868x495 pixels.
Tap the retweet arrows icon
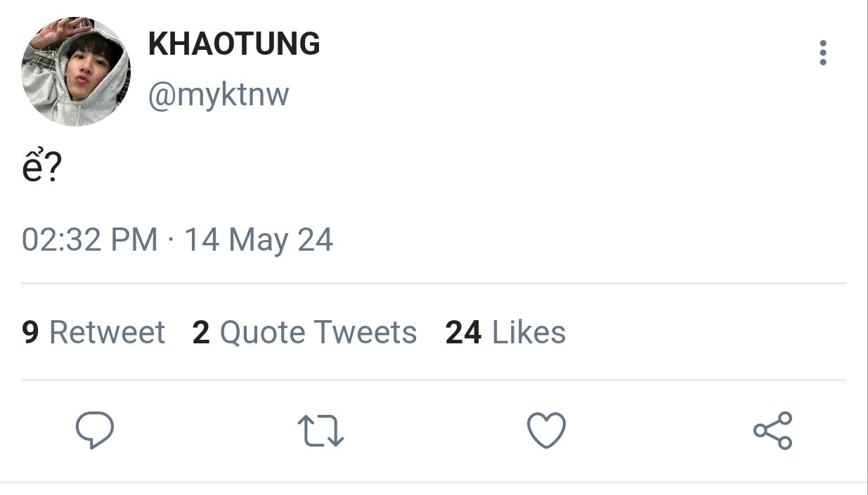point(320,430)
